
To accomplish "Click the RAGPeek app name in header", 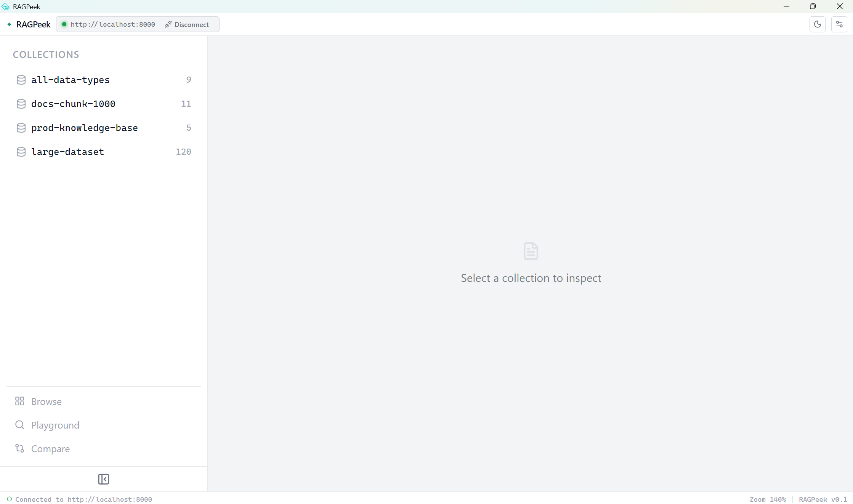I will tap(34, 24).
